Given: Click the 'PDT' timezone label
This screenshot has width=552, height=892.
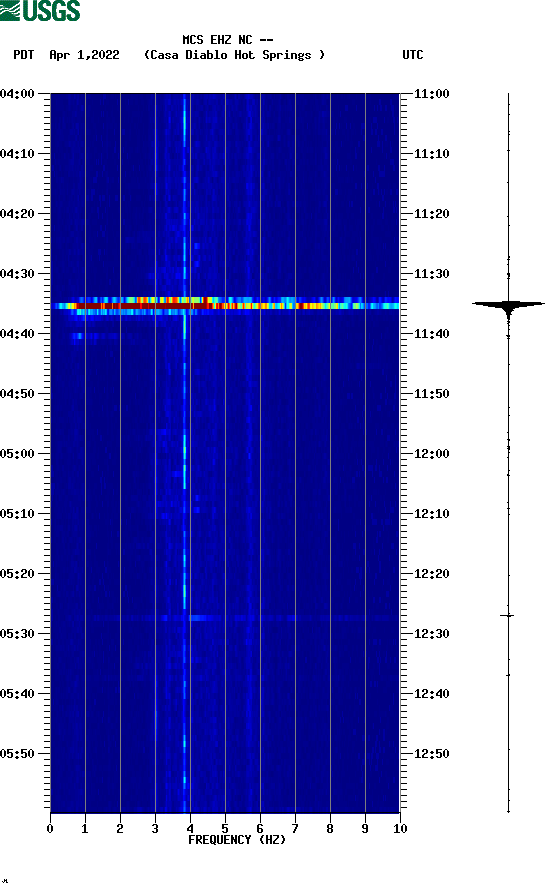Looking at the screenshot, I should click(24, 55).
